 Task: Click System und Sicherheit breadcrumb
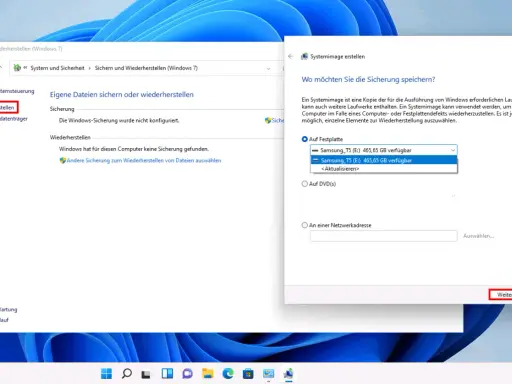point(57,68)
